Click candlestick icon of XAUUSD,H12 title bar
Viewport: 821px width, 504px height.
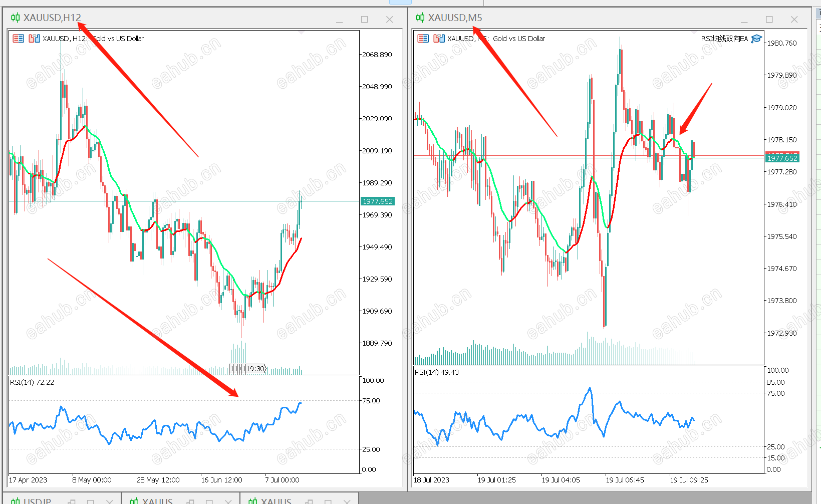coord(16,18)
